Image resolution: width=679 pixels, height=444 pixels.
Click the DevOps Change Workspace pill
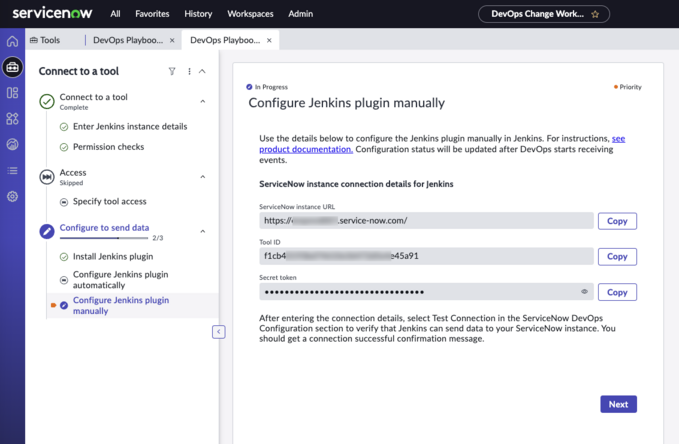(544, 14)
